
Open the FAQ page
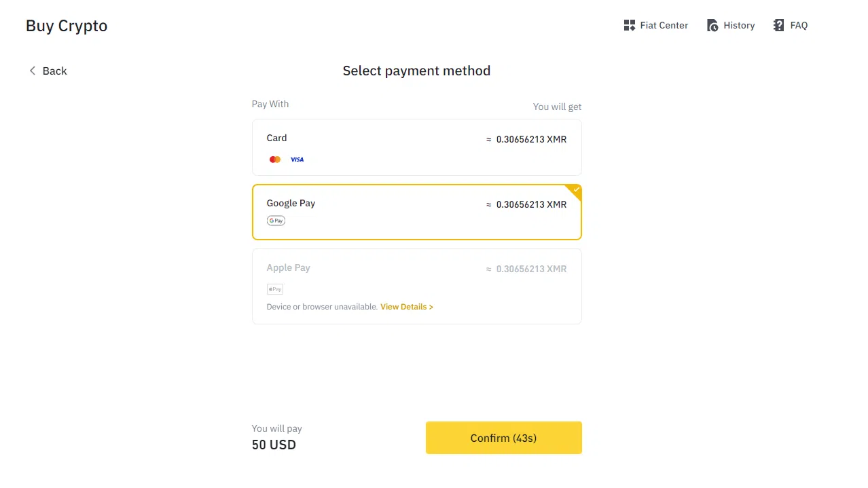[x=799, y=26]
